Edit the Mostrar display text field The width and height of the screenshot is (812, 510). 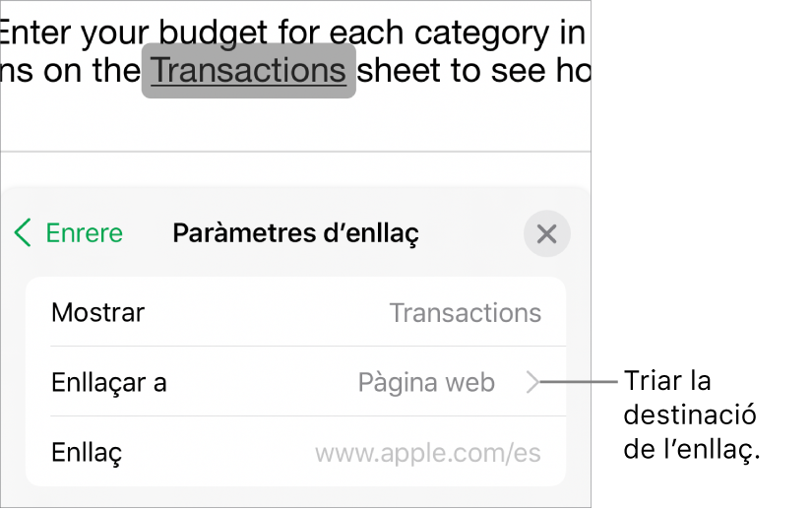465,313
